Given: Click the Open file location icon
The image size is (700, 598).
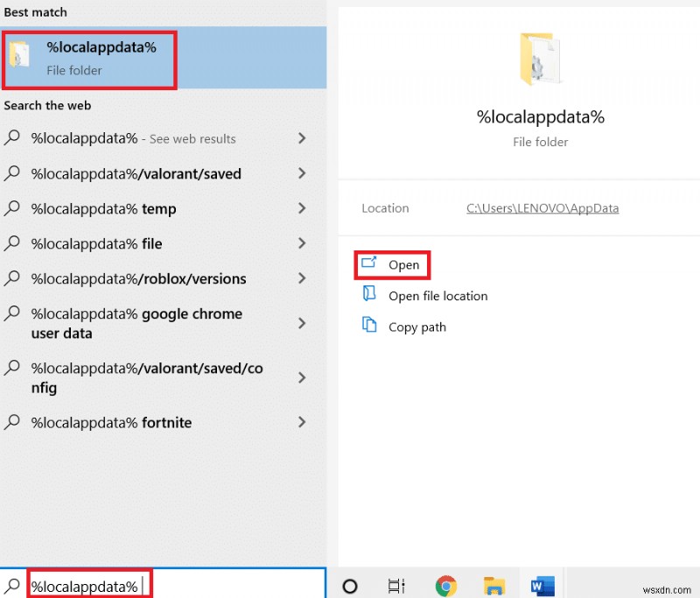Looking at the screenshot, I should pyautogui.click(x=370, y=296).
